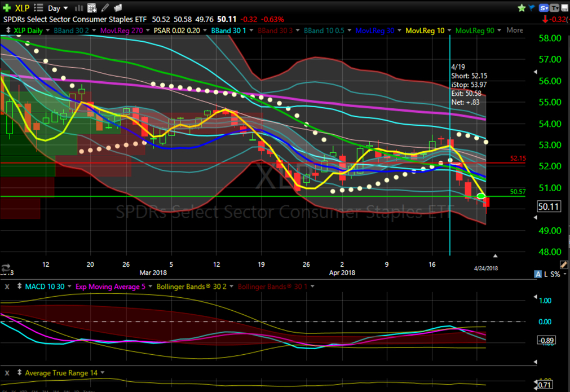This screenshot has width=570, height=392.
Task: Select the MovLReg 90 indicator label
Action: click(475, 30)
